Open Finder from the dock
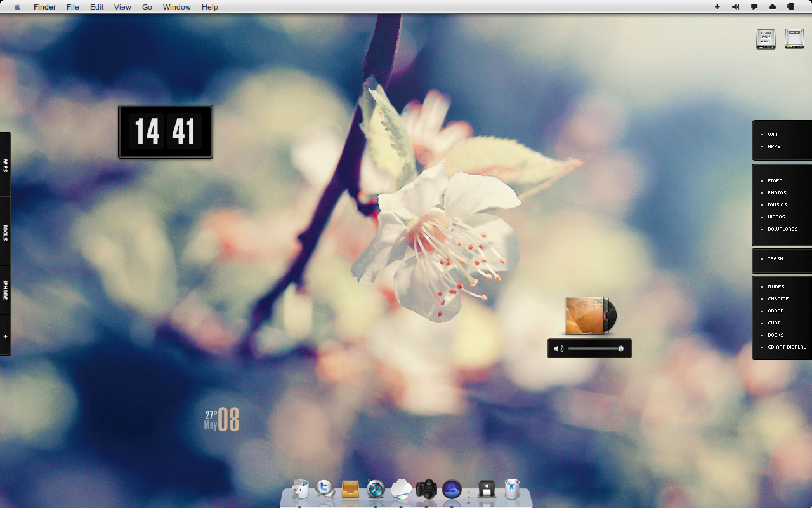 tap(299, 490)
